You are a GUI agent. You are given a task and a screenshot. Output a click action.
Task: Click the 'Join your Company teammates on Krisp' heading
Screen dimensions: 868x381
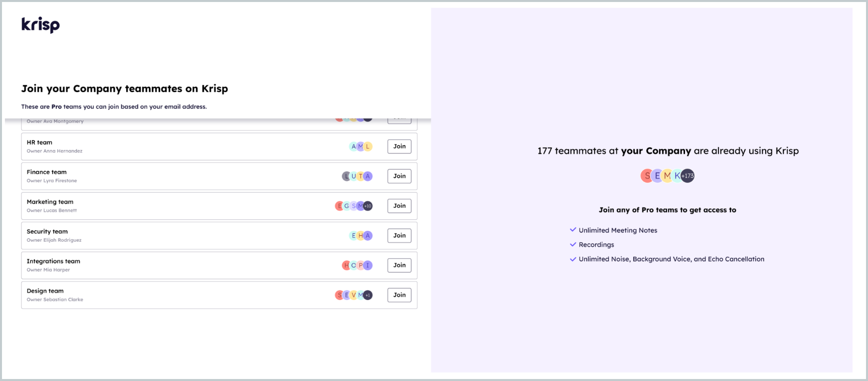click(x=125, y=89)
